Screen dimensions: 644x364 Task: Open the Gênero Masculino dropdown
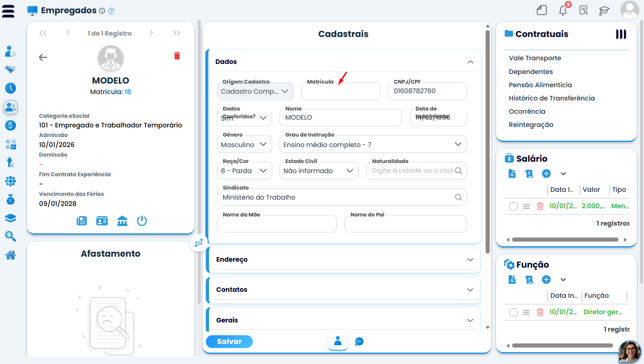click(x=245, y=144)
